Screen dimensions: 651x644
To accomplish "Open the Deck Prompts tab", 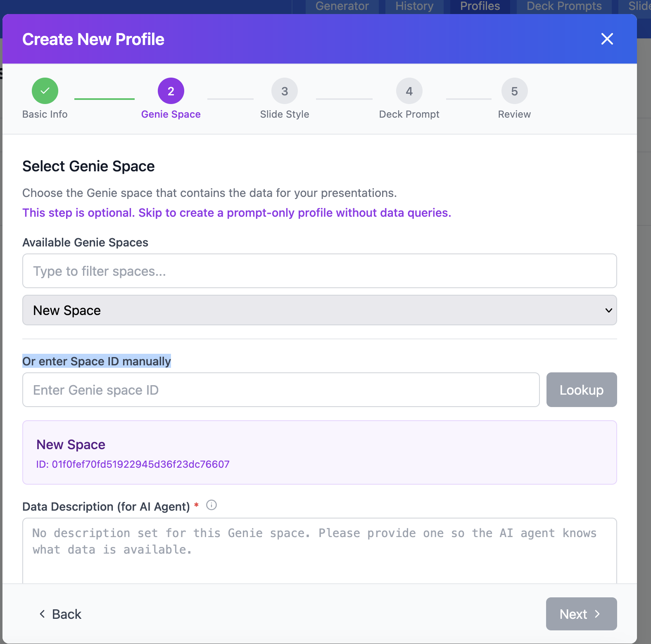I will (x=564, y=6).
